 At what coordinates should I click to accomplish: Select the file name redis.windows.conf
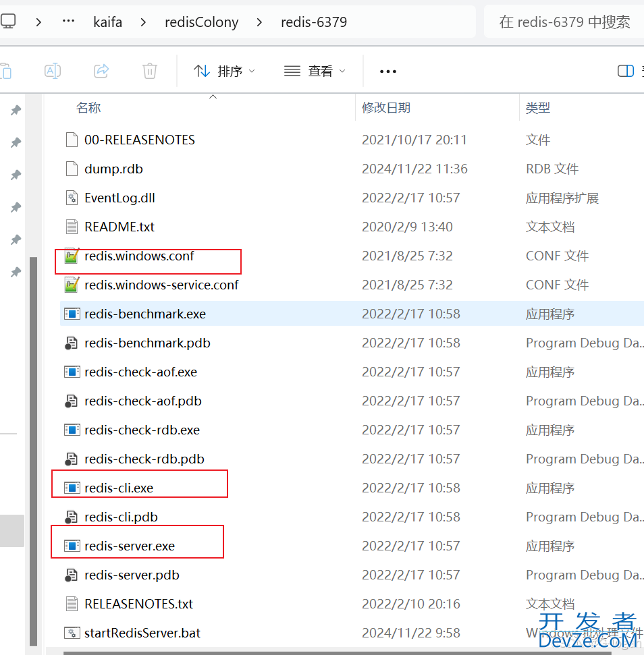[x=139, y=256]
